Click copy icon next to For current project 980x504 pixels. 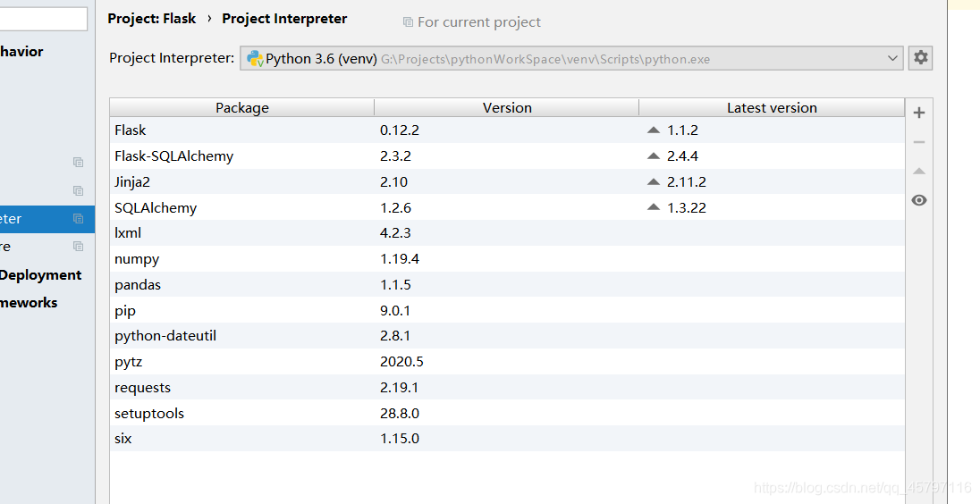[x=408, y=22]
